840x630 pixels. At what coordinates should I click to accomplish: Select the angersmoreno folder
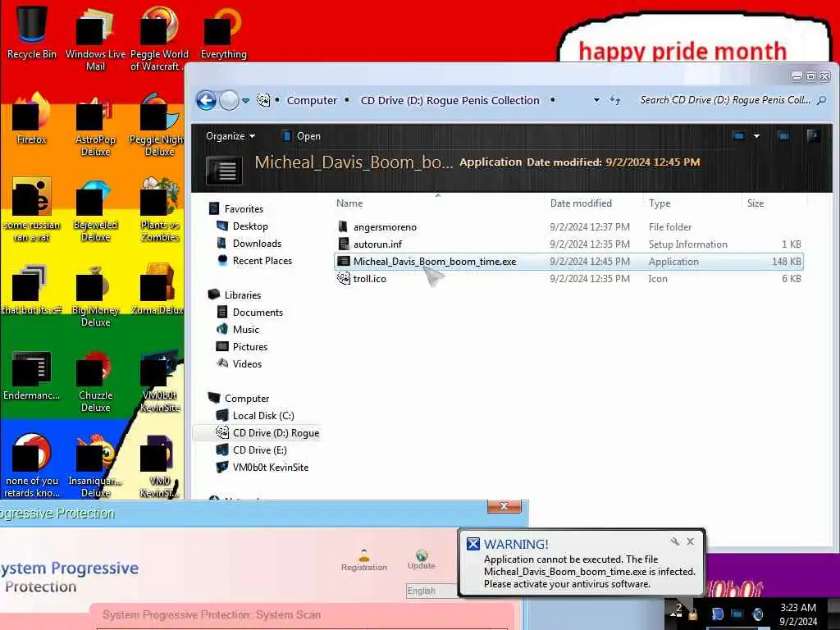(x=568, y=227)
